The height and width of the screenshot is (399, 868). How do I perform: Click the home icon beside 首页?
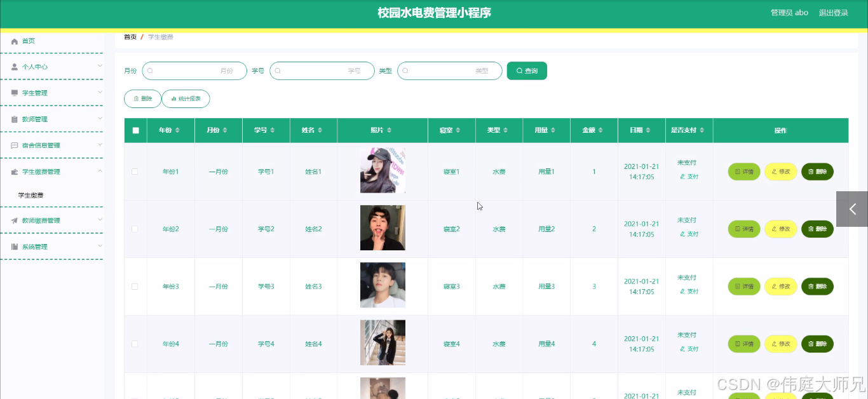(15, 41)
